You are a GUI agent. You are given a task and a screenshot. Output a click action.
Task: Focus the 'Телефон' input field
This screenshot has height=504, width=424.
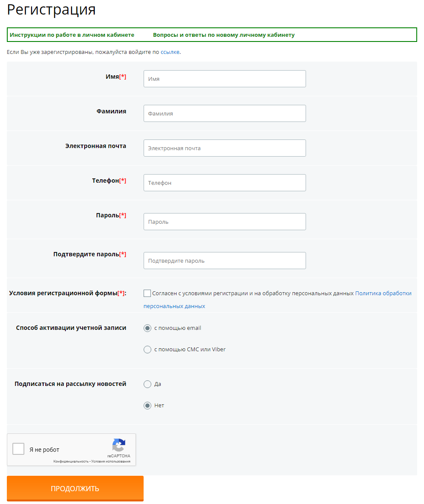224,183
